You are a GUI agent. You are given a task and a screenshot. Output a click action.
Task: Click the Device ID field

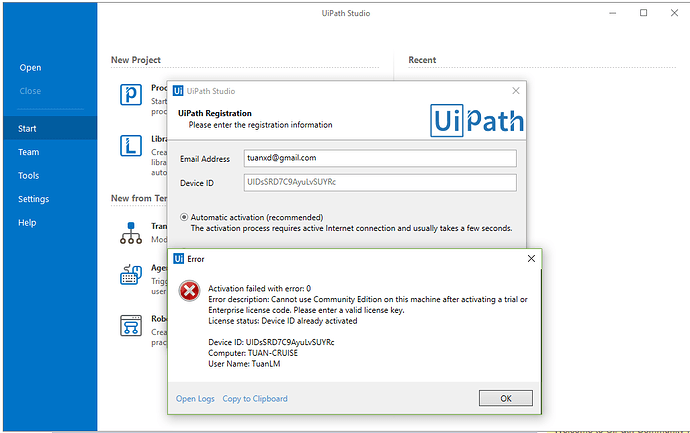click(380, 183)
